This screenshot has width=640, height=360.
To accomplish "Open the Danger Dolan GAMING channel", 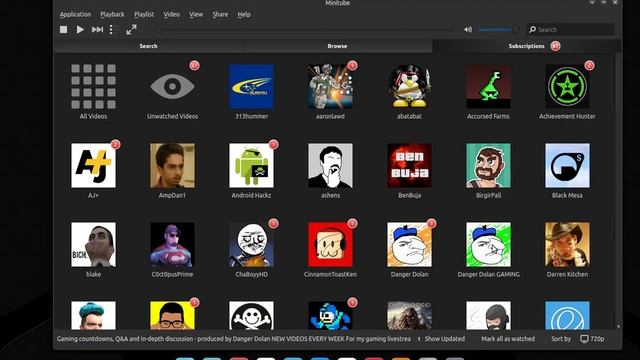I will (x=489, y=244).
